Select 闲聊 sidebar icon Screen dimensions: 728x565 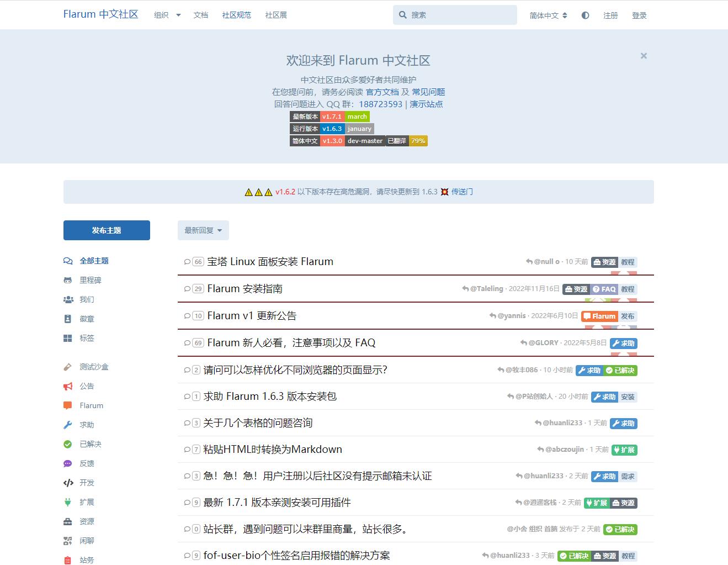tap(68, 541)
